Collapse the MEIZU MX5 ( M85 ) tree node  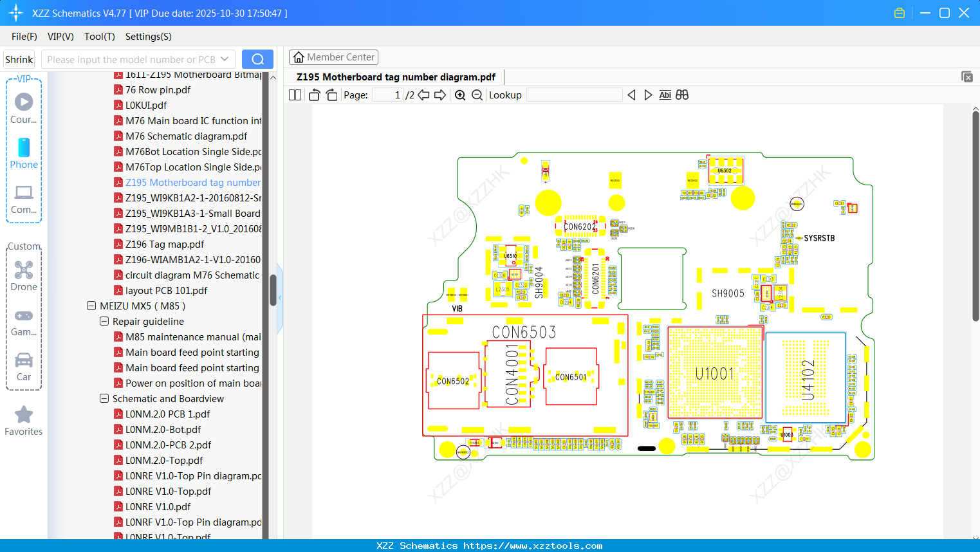click(x=90, y=306)
